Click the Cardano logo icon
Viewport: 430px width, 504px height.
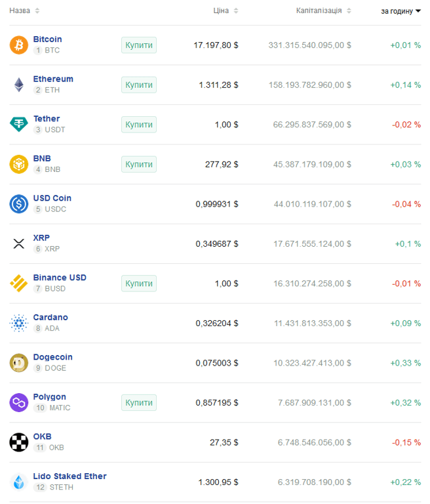(x=18, y=323)
